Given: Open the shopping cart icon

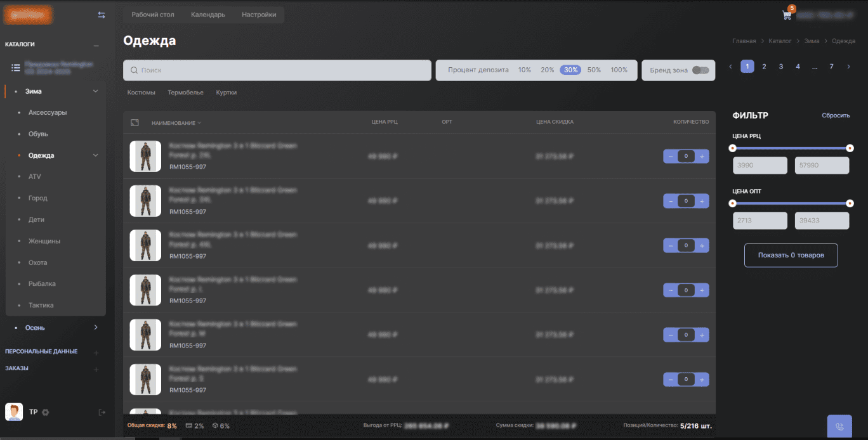Looking at the screenshot, I should [x=787, y=15].
